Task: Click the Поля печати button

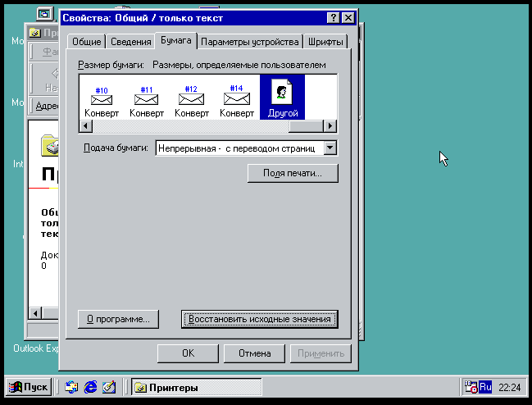Action: pos(293,173)
